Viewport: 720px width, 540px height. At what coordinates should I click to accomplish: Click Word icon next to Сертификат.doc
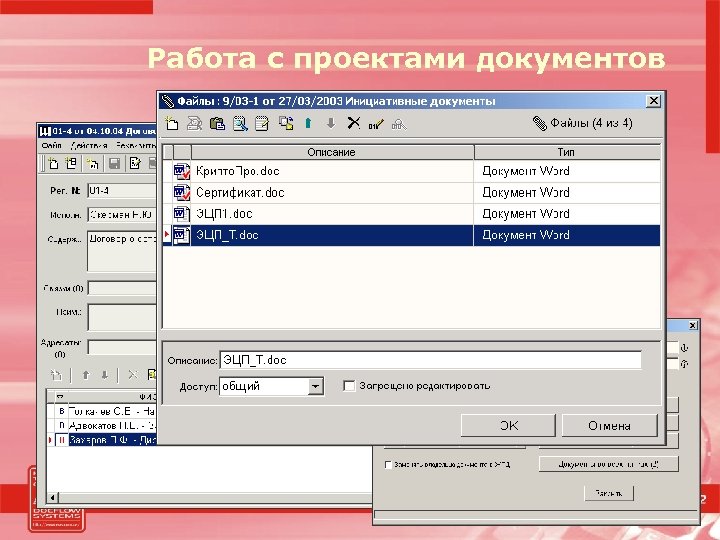pyautogui.click(x=182, y=192)
